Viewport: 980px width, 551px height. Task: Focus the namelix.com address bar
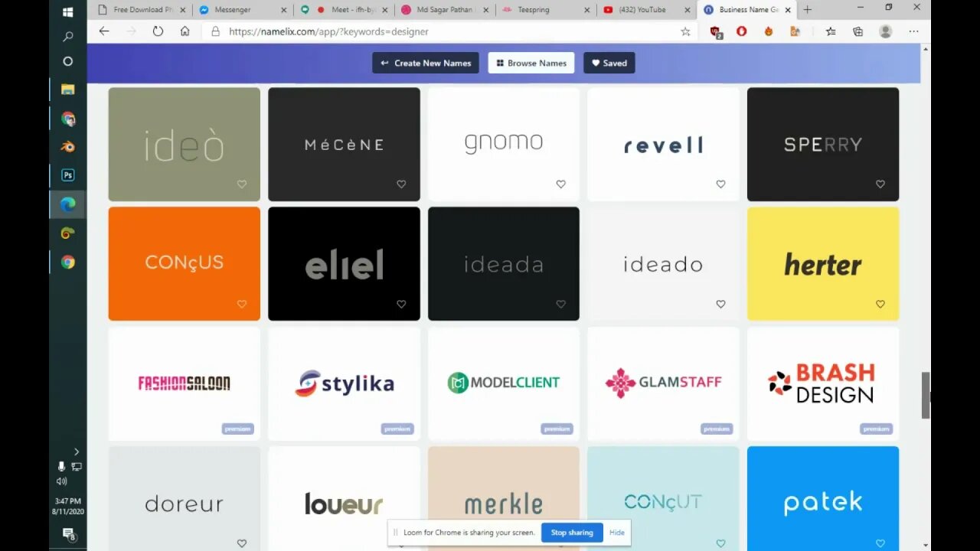click(x=452, y=31)
